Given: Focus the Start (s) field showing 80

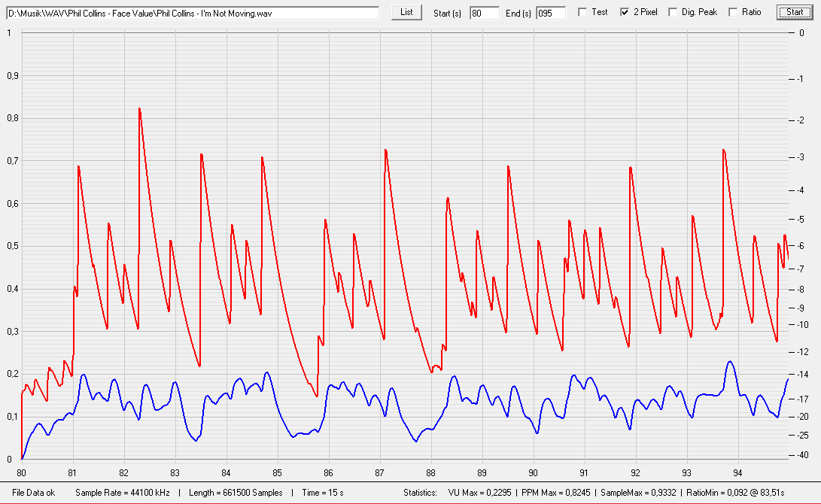Looking at the screenshot, I should coord(485,13).
